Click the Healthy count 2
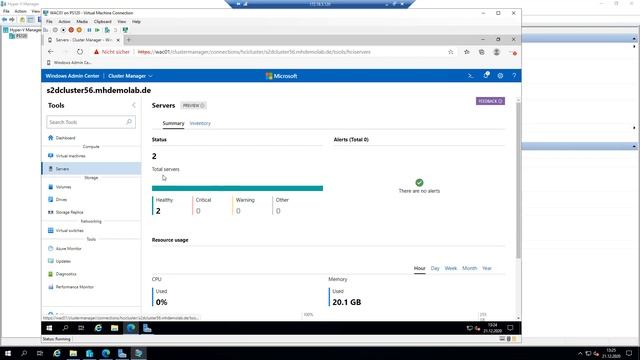Image resolution: width=640 pixels, height=360 pixels. click(158, 211)
